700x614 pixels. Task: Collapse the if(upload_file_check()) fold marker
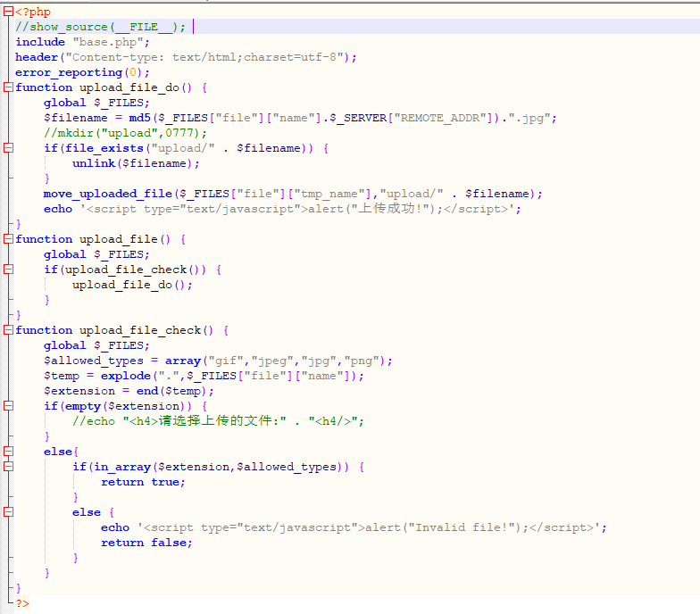click(x=8, y=270)
